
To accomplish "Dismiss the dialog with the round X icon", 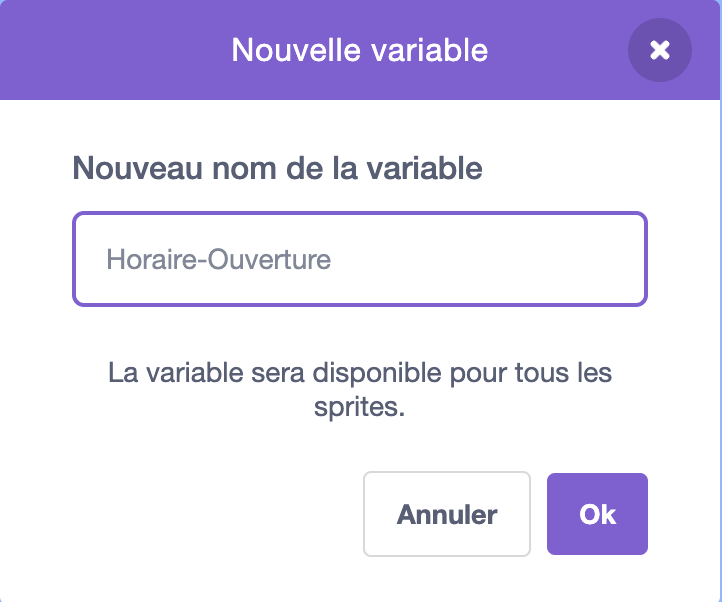I will (659, 50).
